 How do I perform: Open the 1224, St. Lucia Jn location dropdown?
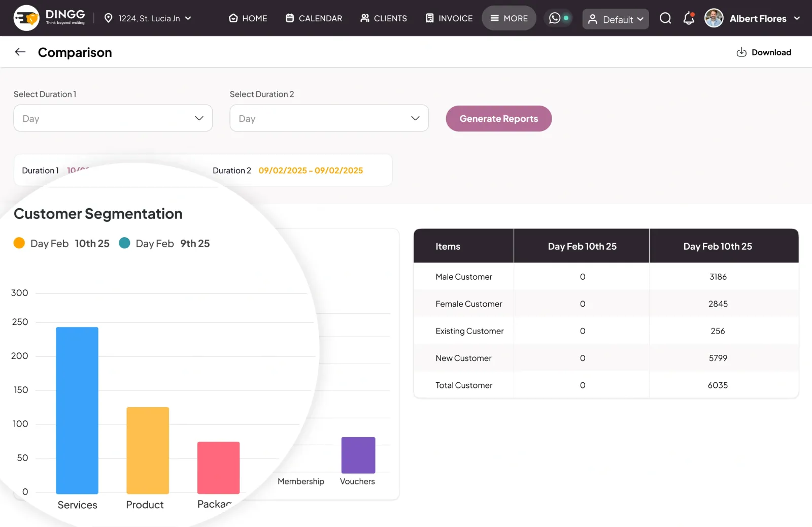tap(148, 18)
